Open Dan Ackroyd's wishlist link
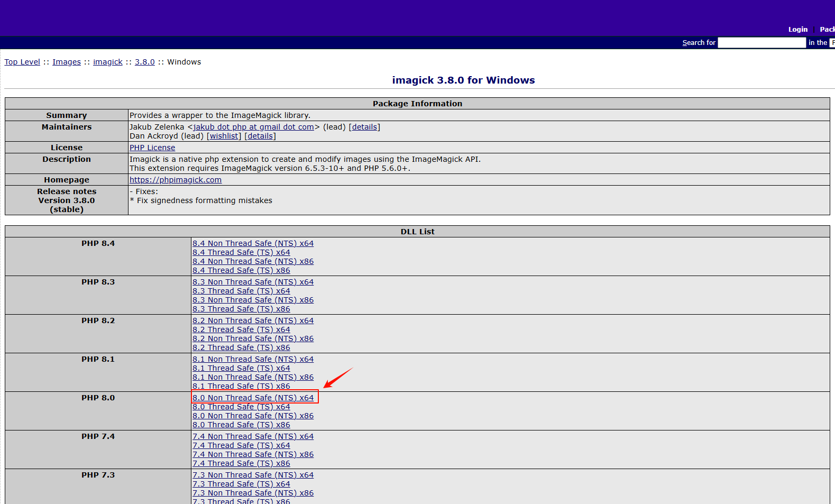The image size is (835, 504). [224, 136]
